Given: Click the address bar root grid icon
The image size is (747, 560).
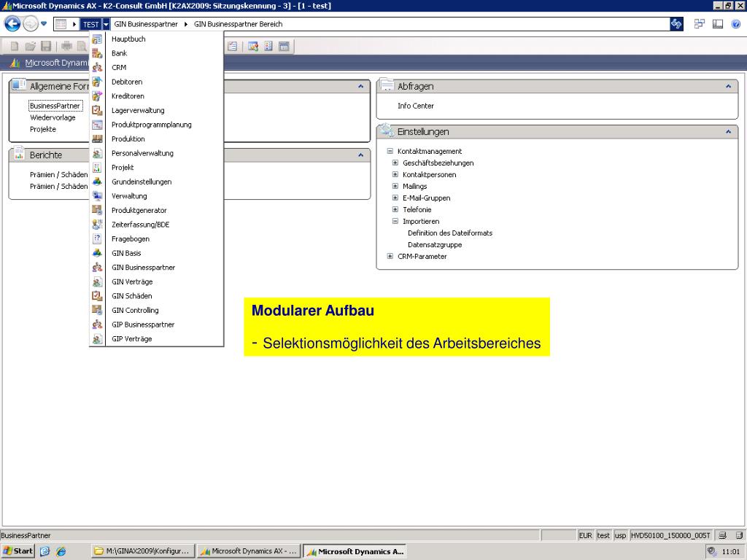Looking at the screenshot, I should (x=61, y=24).
